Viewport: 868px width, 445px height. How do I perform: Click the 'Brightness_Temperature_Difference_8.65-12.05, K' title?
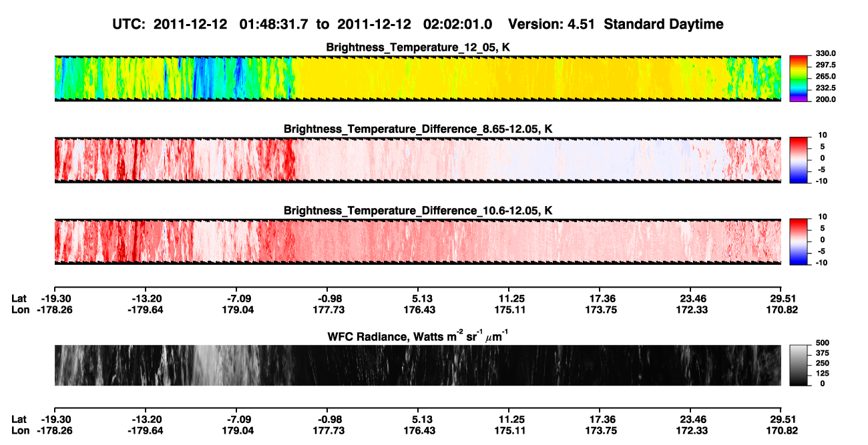click(419, 128)
